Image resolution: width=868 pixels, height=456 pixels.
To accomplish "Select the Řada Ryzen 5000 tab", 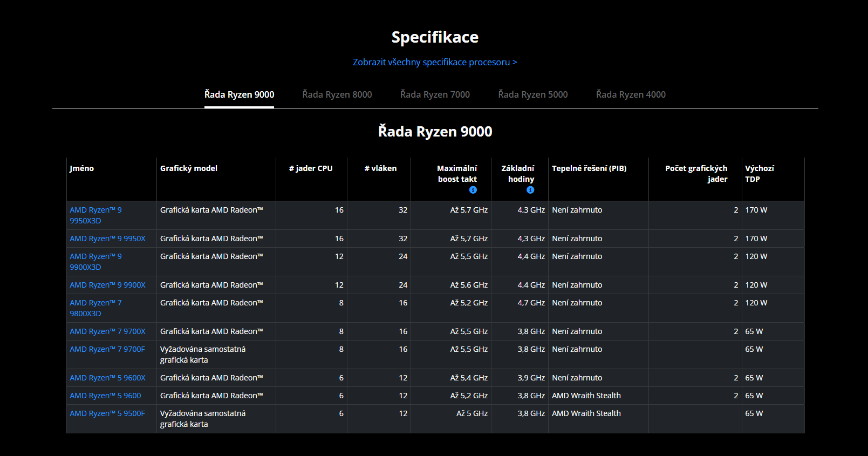I will [x=533, y=94].
